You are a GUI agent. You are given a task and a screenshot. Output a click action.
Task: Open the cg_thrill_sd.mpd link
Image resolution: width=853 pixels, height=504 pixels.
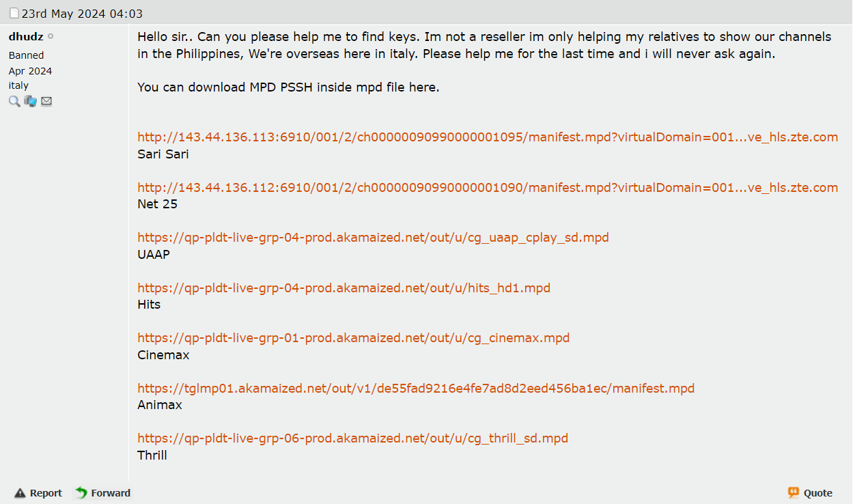352,438
